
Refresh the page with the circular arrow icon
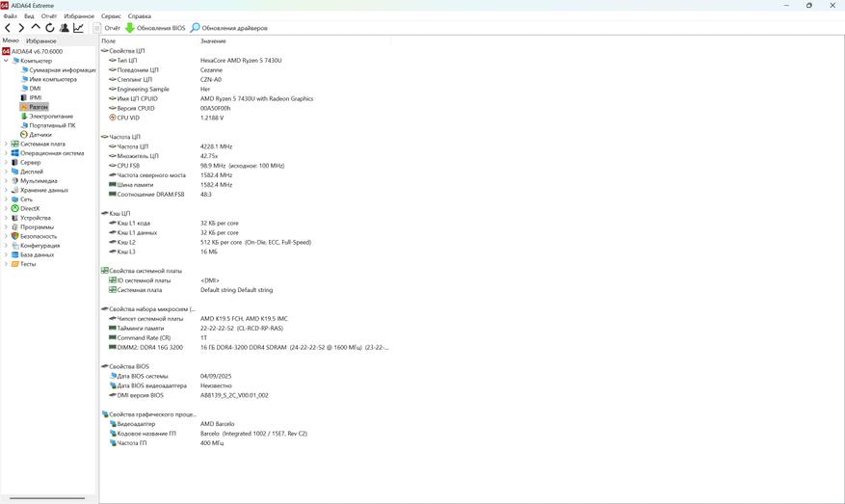click(49, 28)
